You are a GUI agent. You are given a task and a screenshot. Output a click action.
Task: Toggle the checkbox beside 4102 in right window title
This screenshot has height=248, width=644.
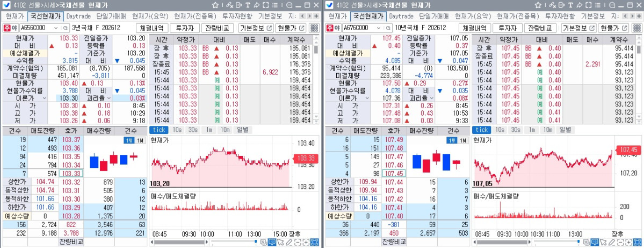click(329, 5)
